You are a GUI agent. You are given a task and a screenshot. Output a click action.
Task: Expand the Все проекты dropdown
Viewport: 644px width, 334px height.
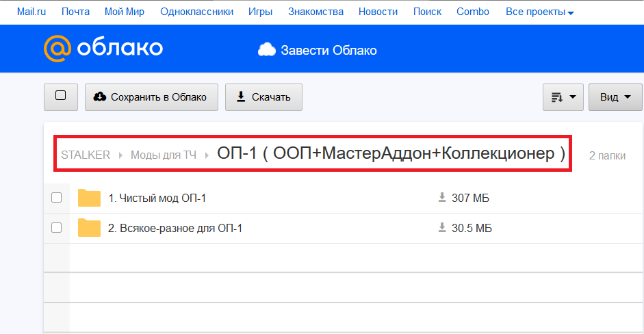click(540, 12)
